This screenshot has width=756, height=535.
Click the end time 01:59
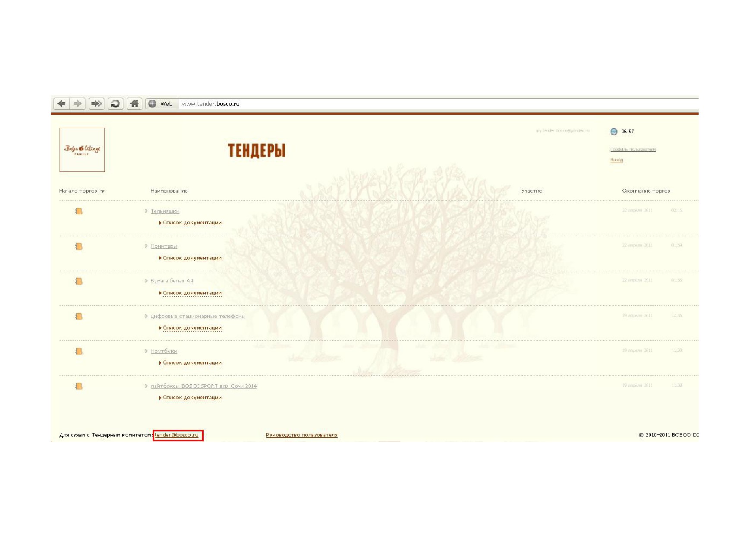click(x=677, y=245)
